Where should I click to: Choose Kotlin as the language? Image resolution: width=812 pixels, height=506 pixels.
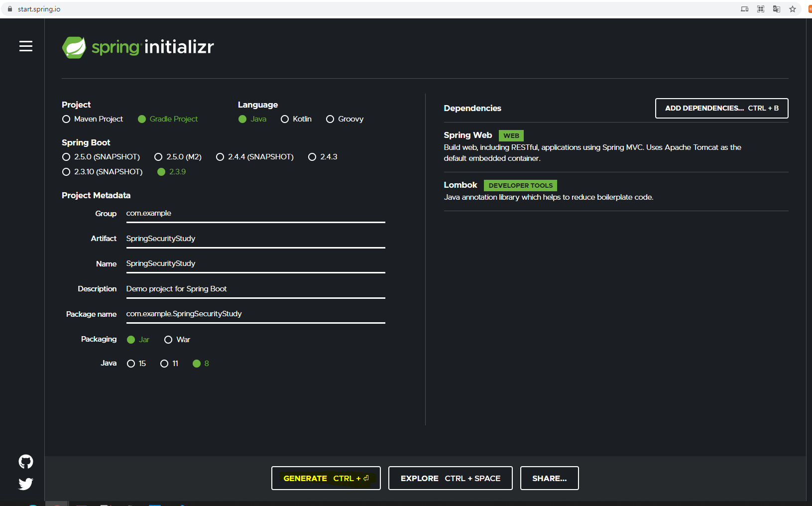[296, 119]
